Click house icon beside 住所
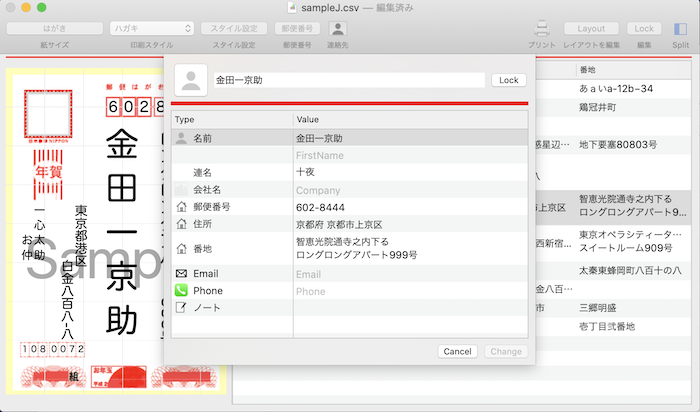Viewport: 700px width, 412px height. (x=181, y=224)
